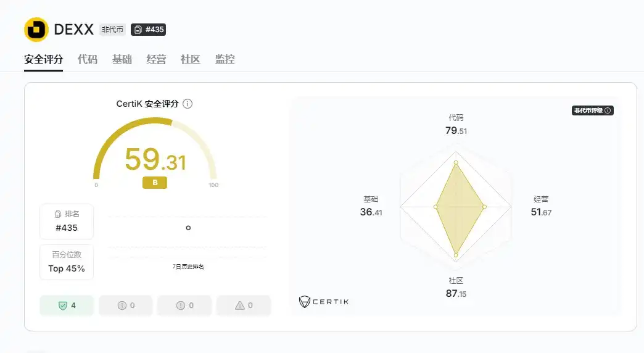The image size is (644, 353).
Task: Click the green shield badge showing 4
Action: pyautogui.click(x=67, y=305)
